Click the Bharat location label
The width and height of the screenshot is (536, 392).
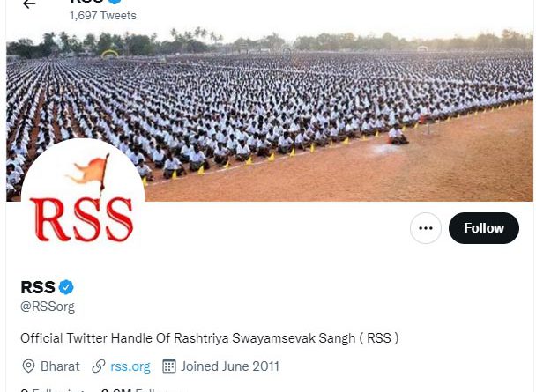tap(60, 366)
